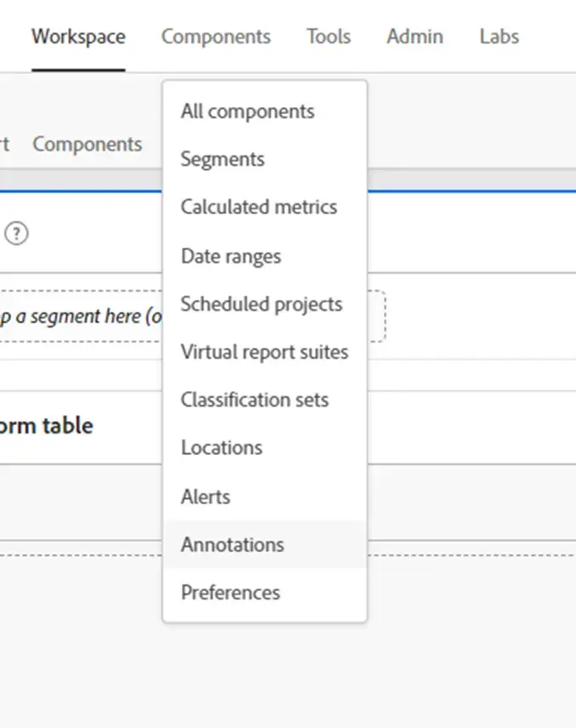The width and height of the screenshot is (576, 728).
Task: Open Calculated metrics menu entry
Action: (x=259, y=207)
